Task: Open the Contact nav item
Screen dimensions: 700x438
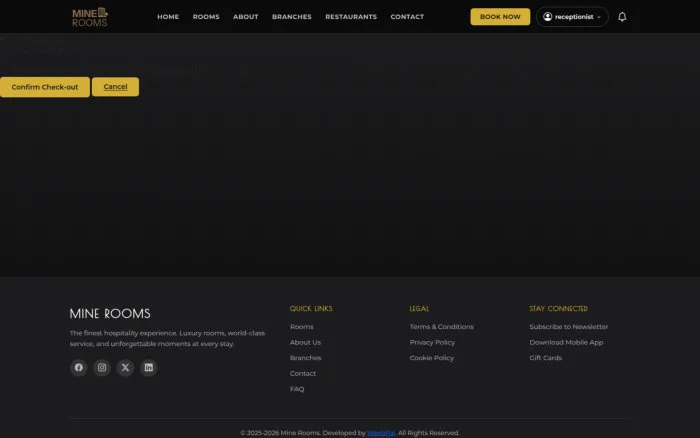Action: pyautogui.click(x=407, y=17)
